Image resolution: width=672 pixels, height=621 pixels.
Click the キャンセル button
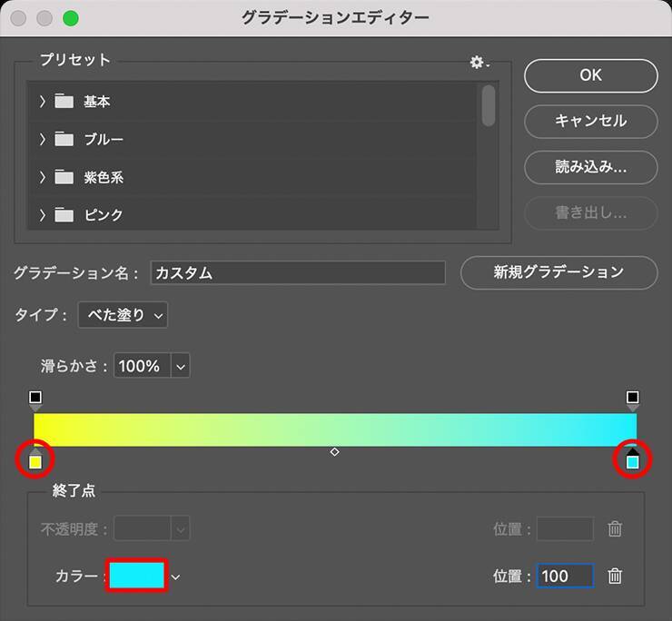pyautogui.click(x=591, y=122)
